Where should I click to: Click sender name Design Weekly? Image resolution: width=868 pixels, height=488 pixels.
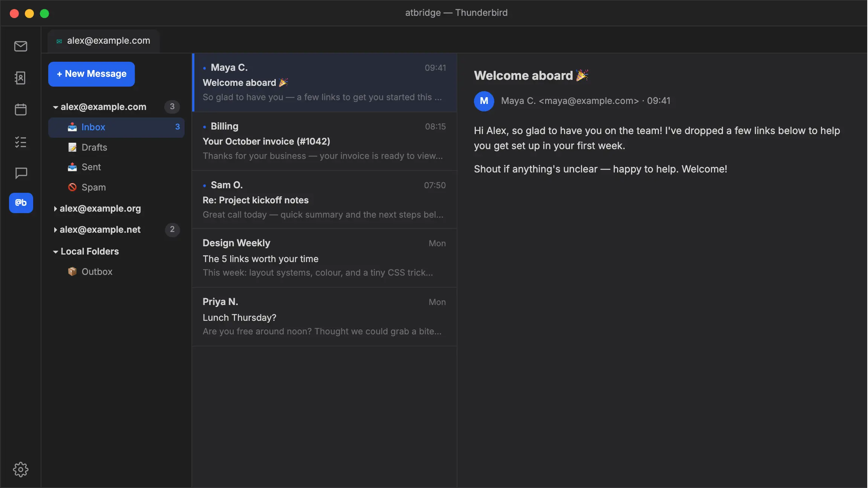click(237, 243)
